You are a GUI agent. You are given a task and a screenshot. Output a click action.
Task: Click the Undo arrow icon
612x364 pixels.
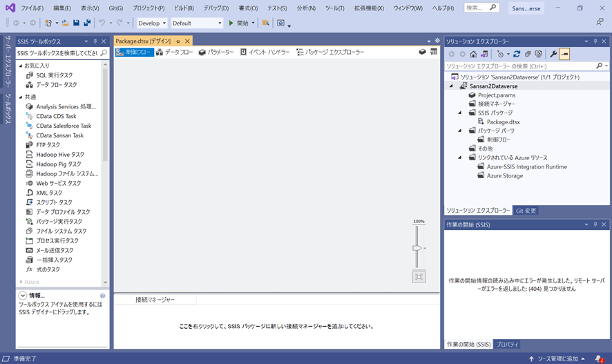tap(102, 23)
